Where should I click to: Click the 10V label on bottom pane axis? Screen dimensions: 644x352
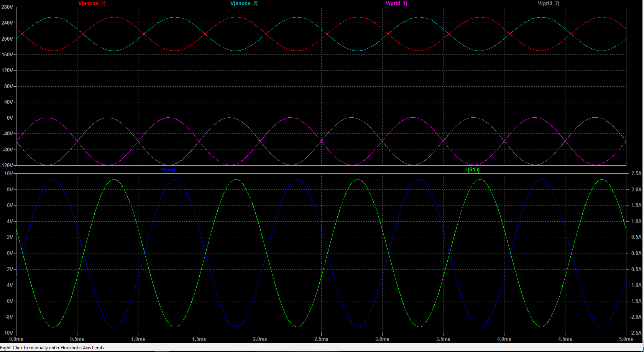(8, 174)
